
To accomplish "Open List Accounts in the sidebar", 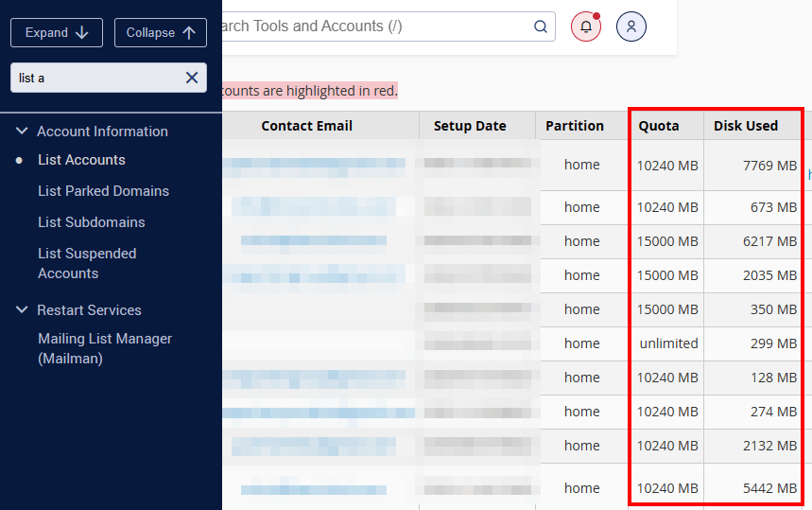I will click(x=81, y=160).
